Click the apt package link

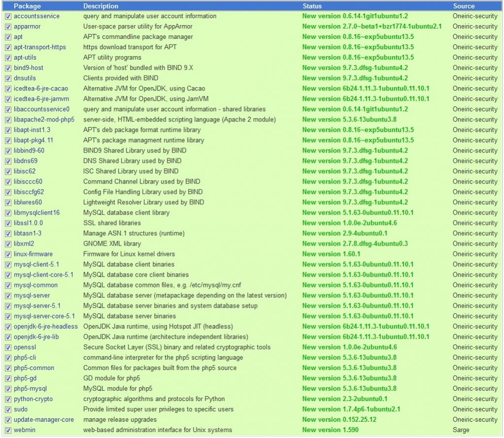(18, 37)
